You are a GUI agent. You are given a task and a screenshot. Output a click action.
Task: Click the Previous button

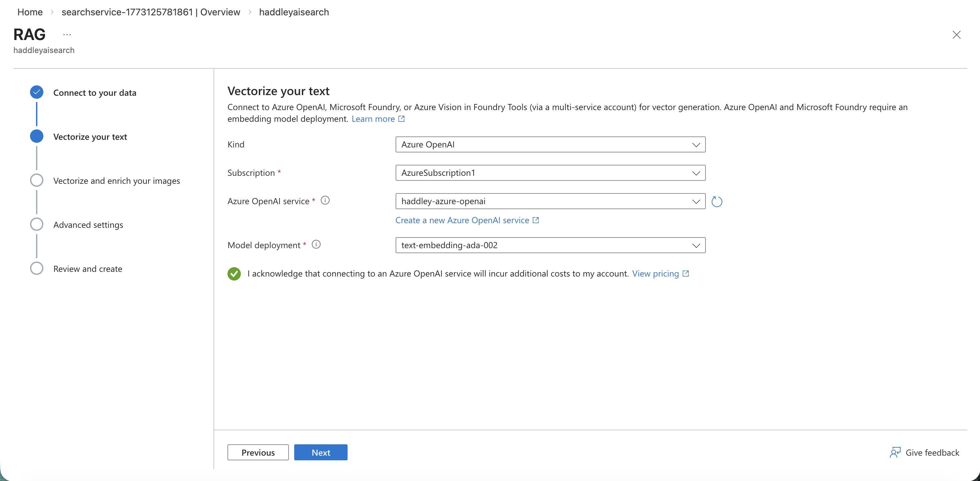(258, 452)
